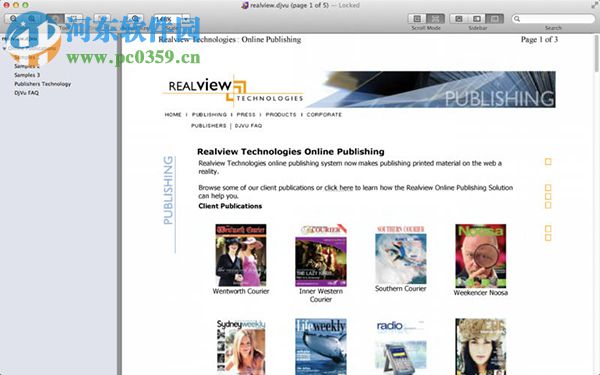Screen dimensions: 600x375
Task: Open the fur-hat woman magazine cover
Action: [x=481, y=347]
